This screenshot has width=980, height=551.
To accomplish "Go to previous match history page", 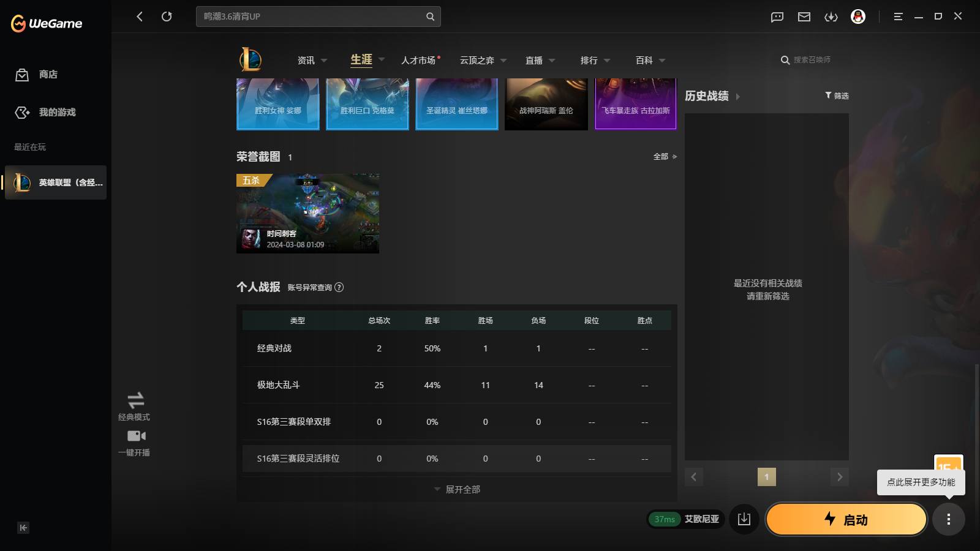I will point(694,477).
